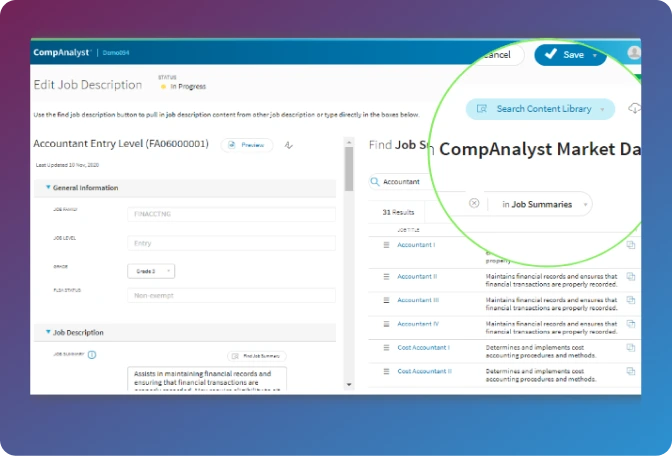Screen dimensions: 672x456
Task: Click the Job Level field Entry
Action: coord(231,243)
